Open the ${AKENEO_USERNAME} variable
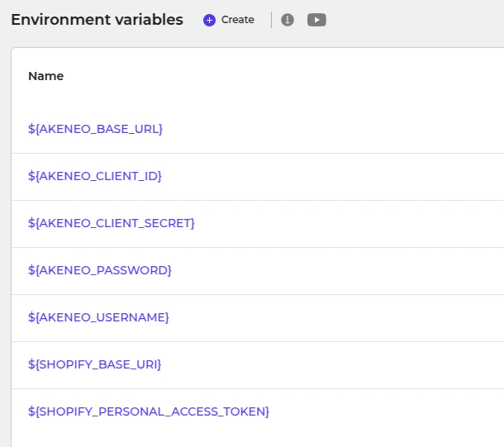Screen dimensions: 504x447 [x=98, y=317]
